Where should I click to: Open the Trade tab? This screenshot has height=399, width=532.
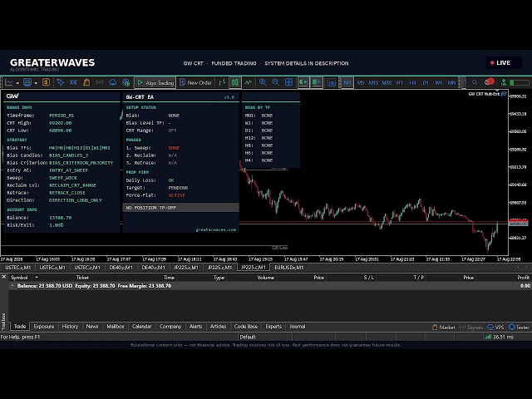click(20, 327)
